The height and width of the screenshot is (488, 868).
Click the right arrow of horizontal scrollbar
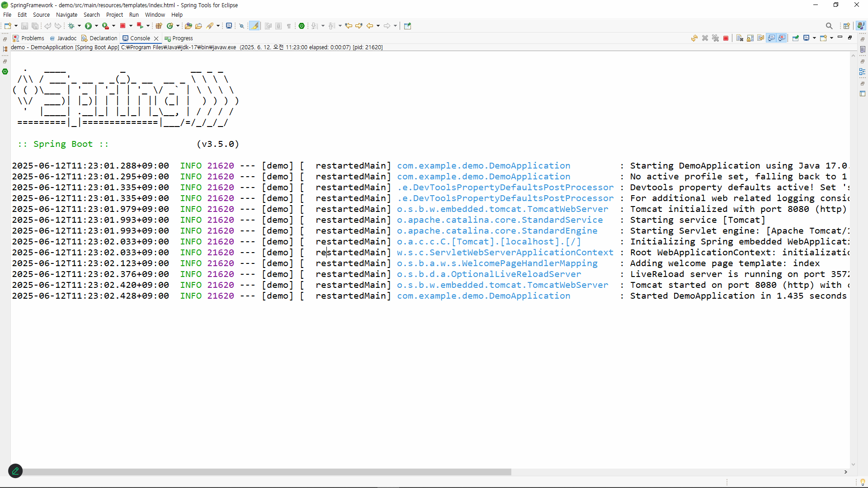[845, 472]
